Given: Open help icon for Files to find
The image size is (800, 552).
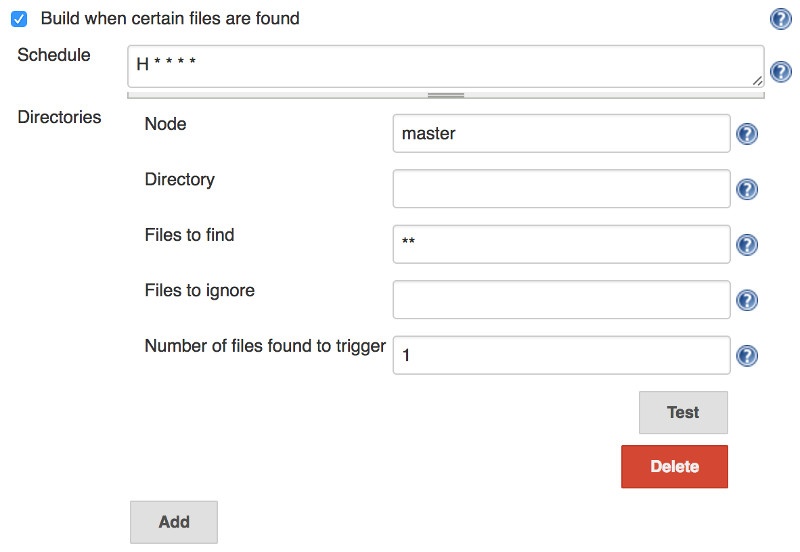Looking at the screenshot, I should pyautogui.click(x=747, y=245).
